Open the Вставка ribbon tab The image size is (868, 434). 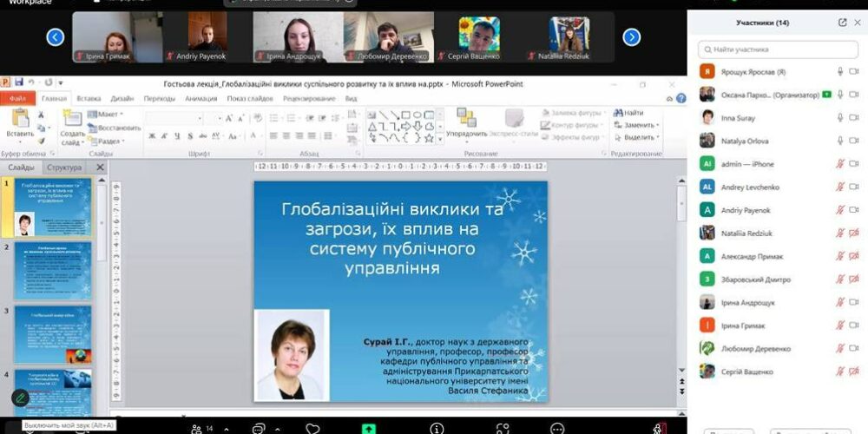tap(89, 98)
